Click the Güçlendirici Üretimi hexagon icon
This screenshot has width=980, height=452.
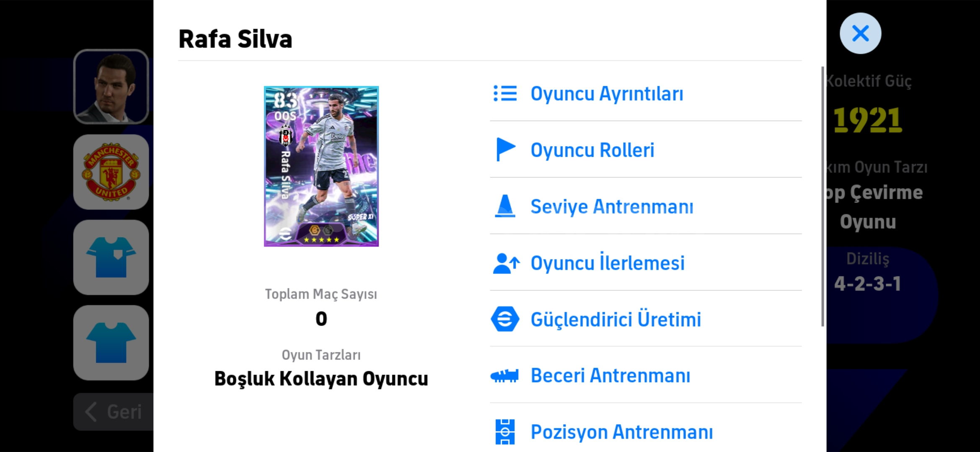[505, 319]
